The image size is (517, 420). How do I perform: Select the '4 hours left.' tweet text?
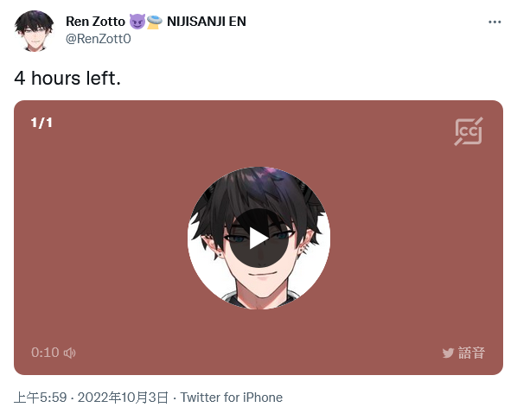tap(67, 79)
